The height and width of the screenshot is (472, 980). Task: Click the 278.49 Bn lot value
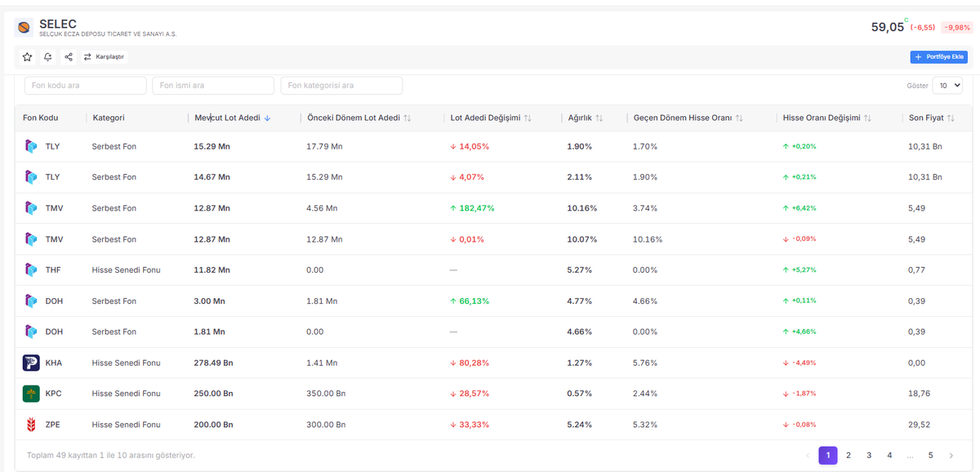click(213, 363)
